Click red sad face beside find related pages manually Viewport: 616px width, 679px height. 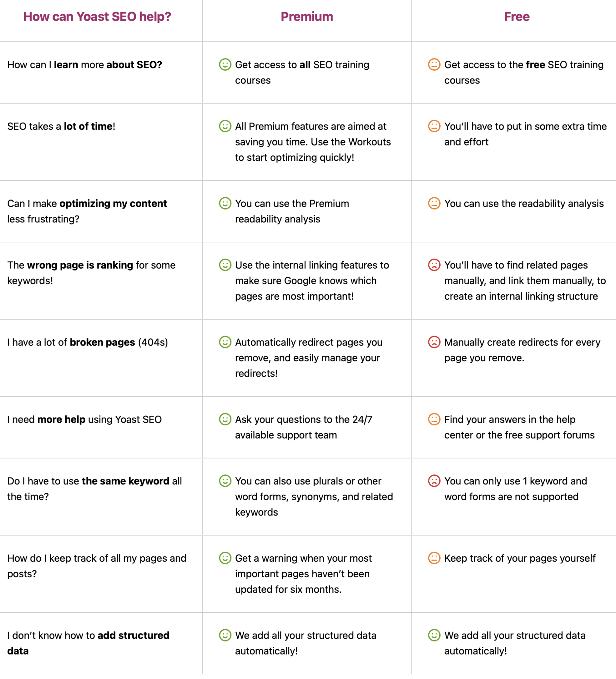[434, 265]
